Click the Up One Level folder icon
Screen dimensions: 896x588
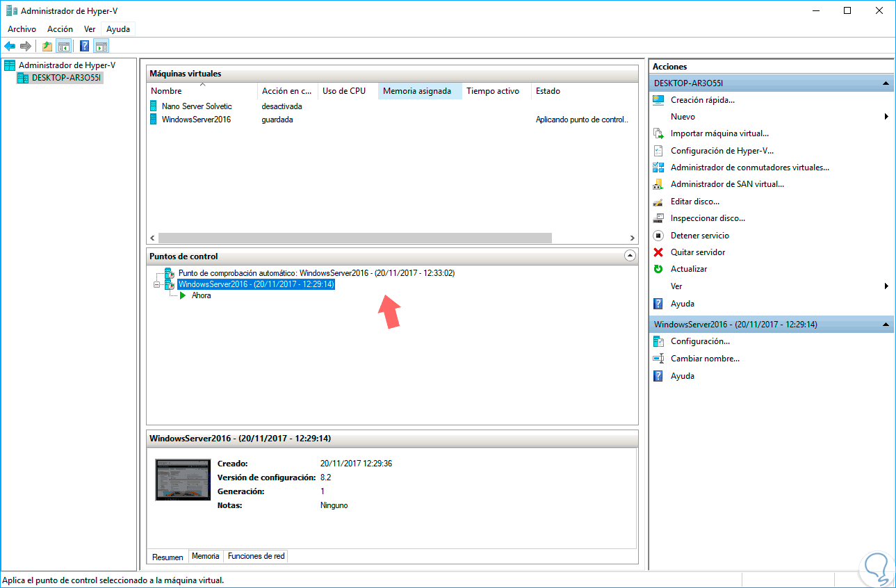tap(47, 47)
